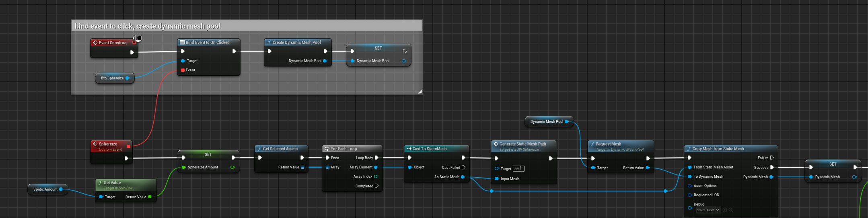Click the Target self input field
This screenshot has width=868, height=218.
(x=518, y=168)
